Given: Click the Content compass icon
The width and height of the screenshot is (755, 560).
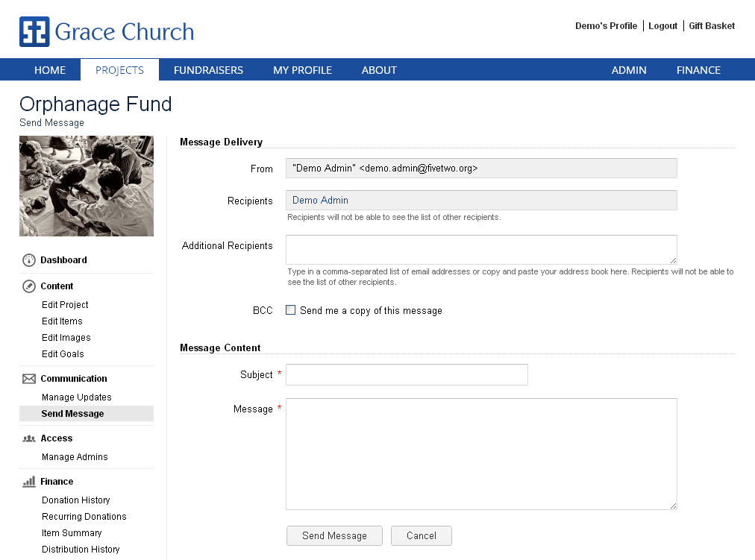Looking at the screenshot, I should (29, 286).
